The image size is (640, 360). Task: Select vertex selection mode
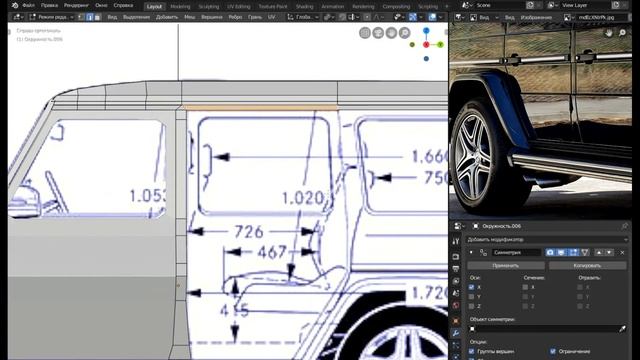(x=82, y=17)
